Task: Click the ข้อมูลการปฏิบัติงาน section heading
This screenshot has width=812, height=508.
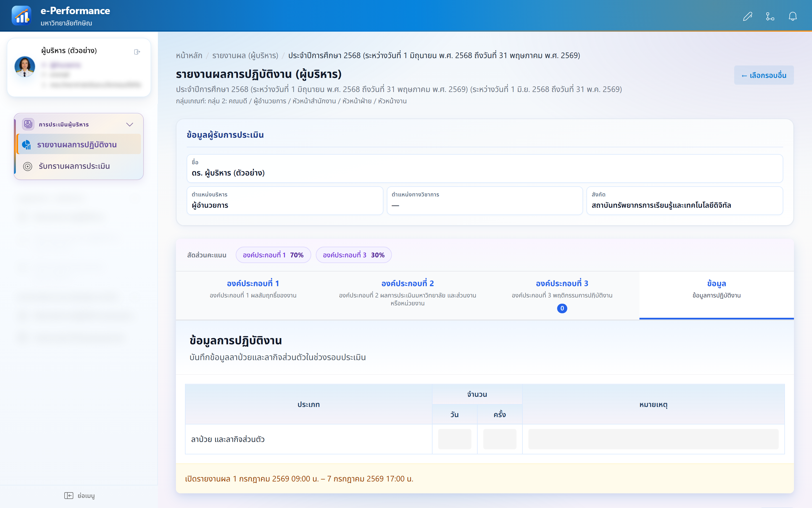Action: point(235,340)
